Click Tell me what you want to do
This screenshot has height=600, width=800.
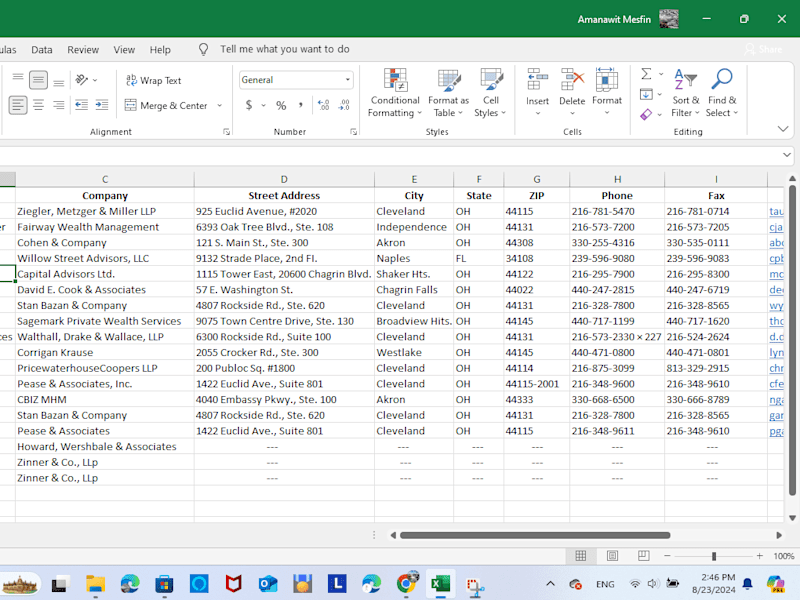[285, 49]
